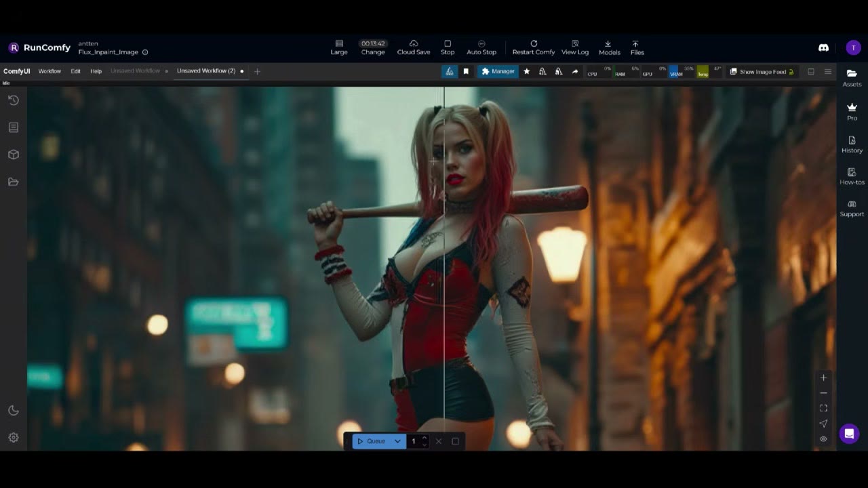
Task: Stop the running machine
Action: click(448, 47)
